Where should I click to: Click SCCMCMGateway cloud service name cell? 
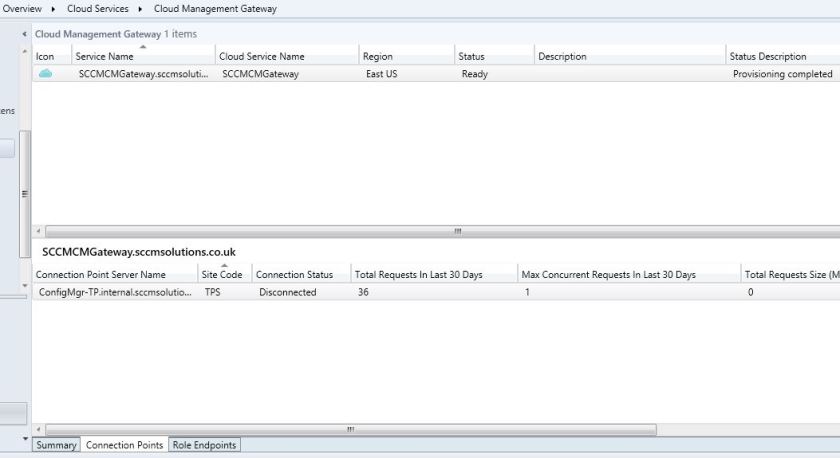[260, 74]
